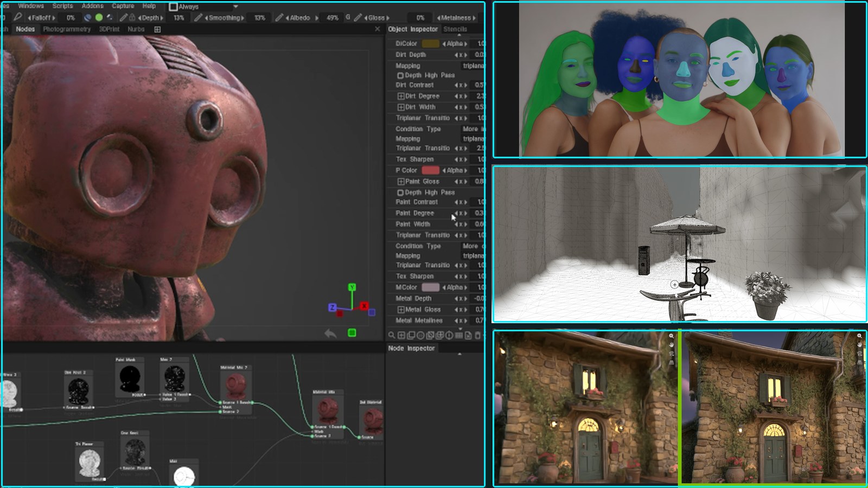The width and height of the screenshot is (868, 488).
Task: Open the Help menu
Action: click(149, 6)
